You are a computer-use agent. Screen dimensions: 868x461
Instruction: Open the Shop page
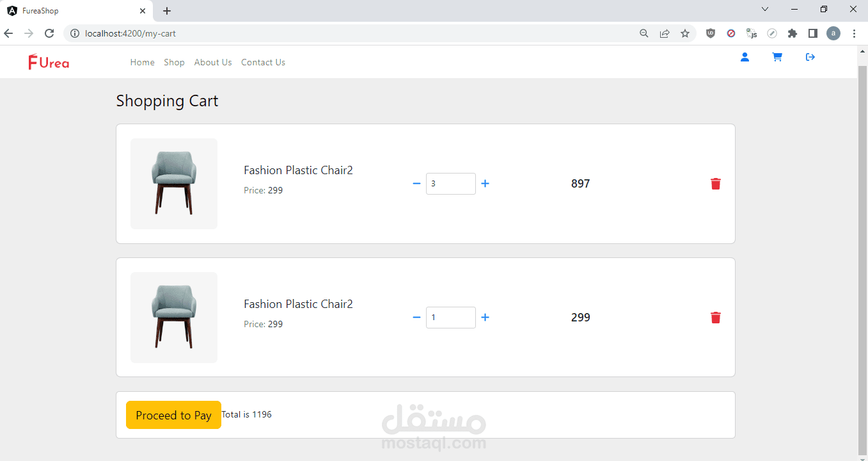[x=174, y=62]
